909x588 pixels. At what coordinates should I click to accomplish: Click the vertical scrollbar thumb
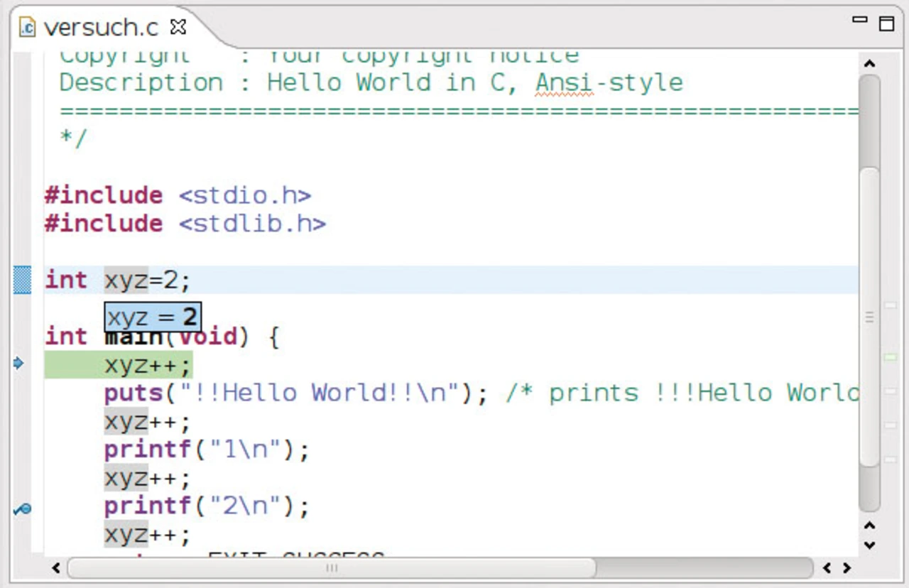coord(869,316)
